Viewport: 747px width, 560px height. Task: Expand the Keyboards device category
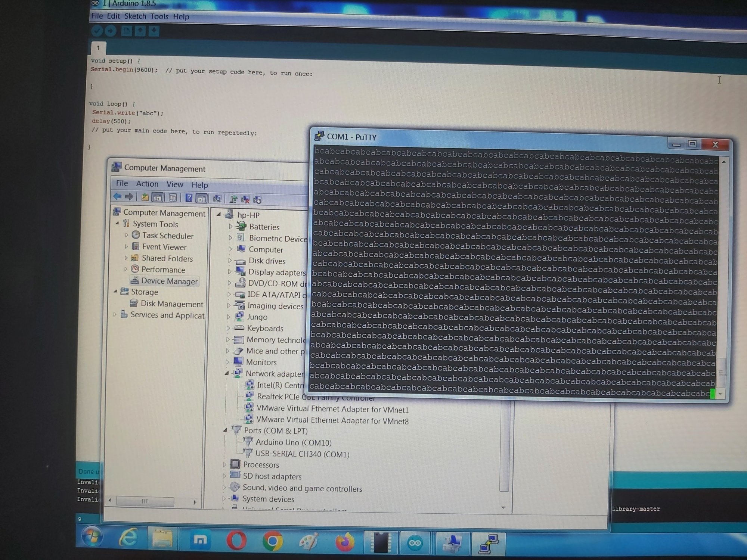pyautogui.click(x=228, y=328)
